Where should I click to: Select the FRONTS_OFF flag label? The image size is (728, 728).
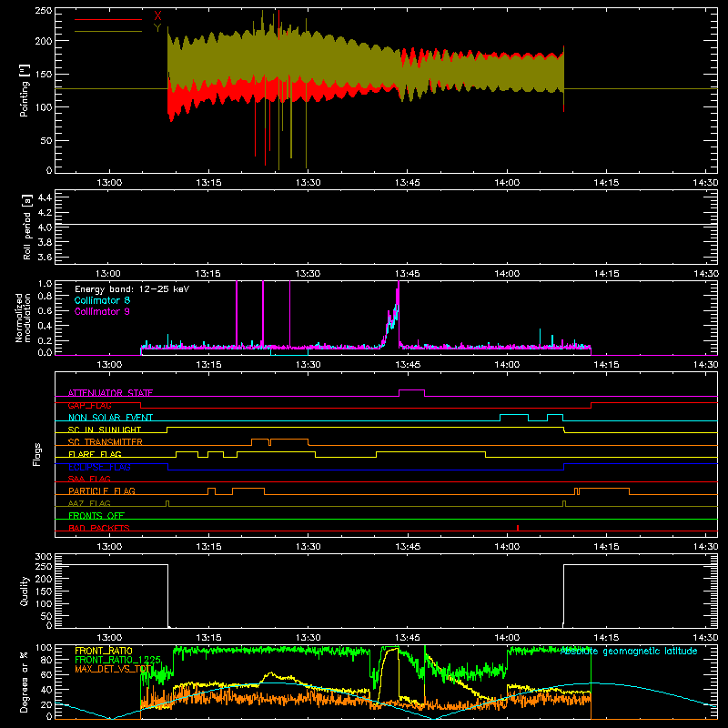tap(96, 515)
